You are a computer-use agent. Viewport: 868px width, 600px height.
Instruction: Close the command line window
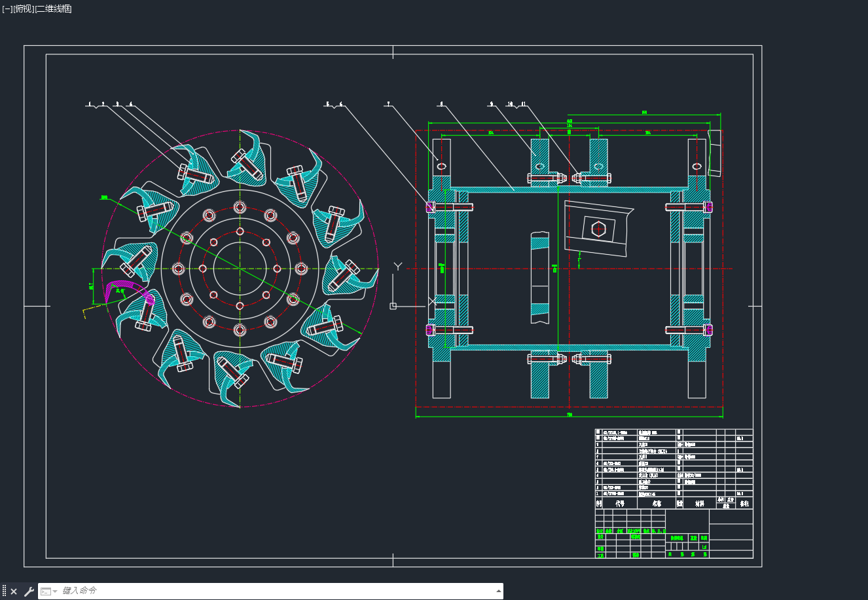click(x=14, y=591)
